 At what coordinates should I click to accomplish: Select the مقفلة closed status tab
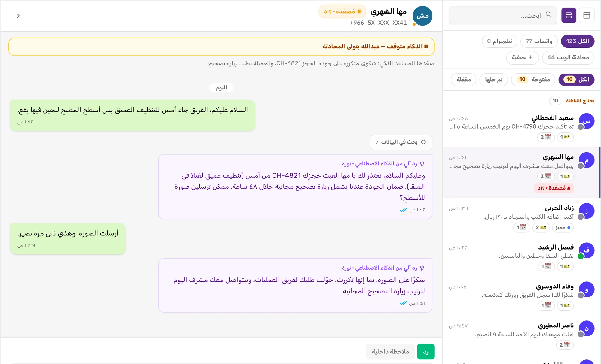point(463,80)
